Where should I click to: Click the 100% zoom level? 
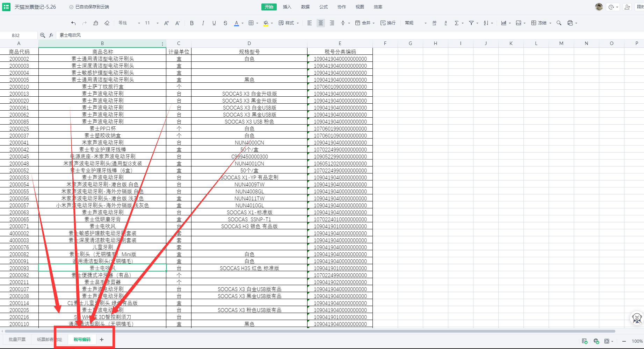click(637, 341)
